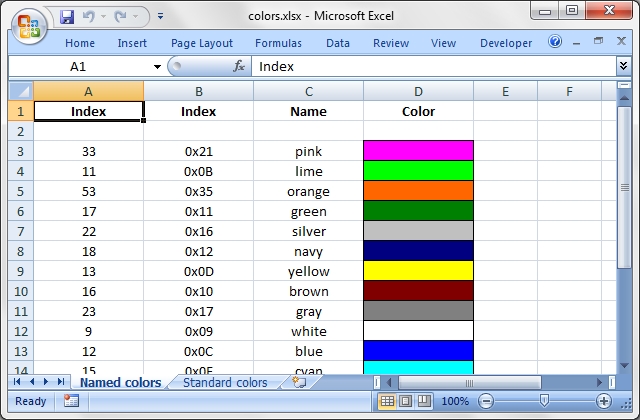Open the Redo history dropdown arrow
640x420 pixels.
pos(136,17)
